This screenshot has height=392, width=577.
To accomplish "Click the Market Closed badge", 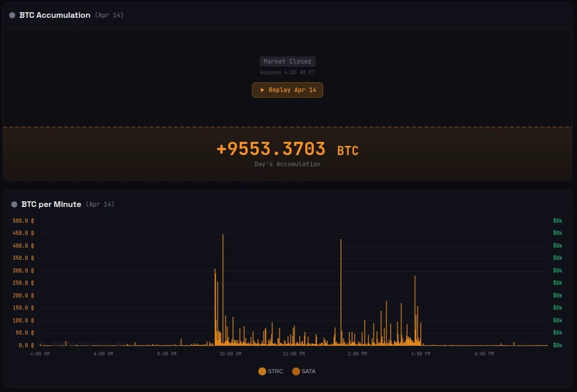I will click(287, 61).
